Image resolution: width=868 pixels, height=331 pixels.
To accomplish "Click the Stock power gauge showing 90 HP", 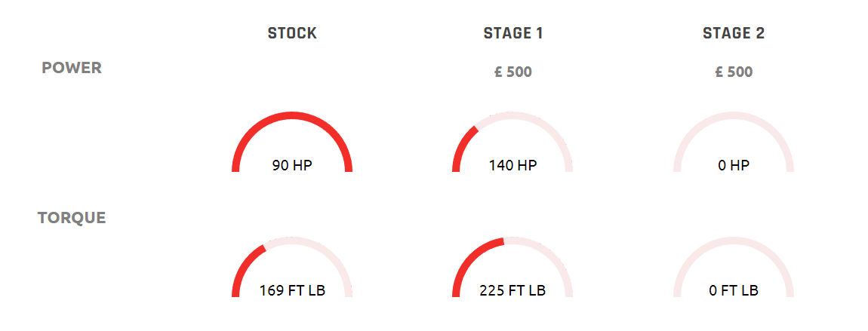I will tap(292, 142).
